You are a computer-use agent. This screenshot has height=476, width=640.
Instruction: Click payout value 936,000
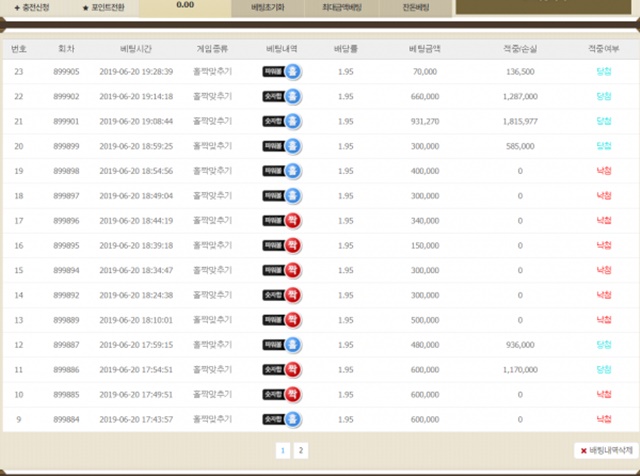pyautogui.click(x=520, y=345)
